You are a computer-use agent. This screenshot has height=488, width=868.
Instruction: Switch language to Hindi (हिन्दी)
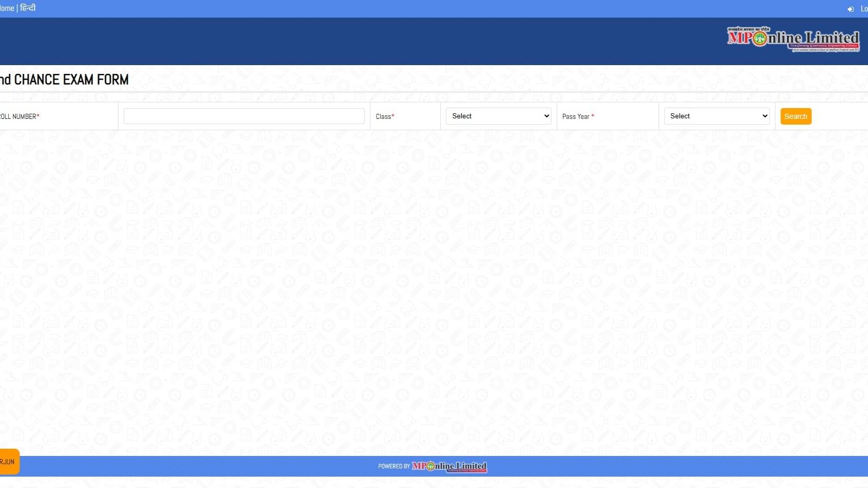pyautogui.click(x=27, y=8)
